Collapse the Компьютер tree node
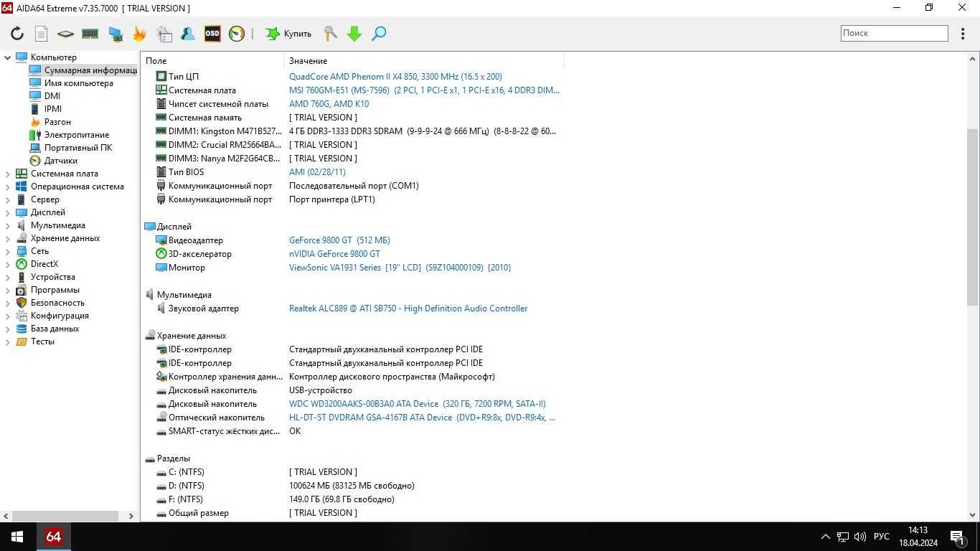This screenshot has height=551, width=980. (8, 57)
